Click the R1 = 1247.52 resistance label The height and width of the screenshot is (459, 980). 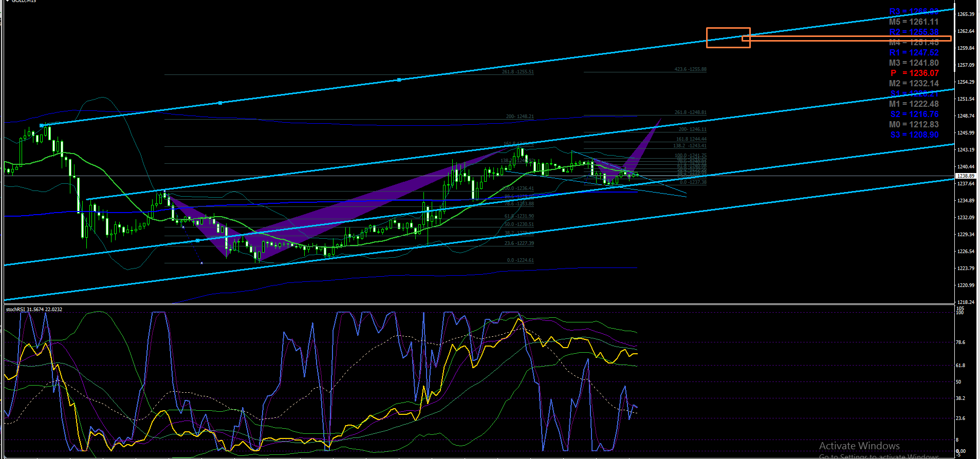pos(914,52)
